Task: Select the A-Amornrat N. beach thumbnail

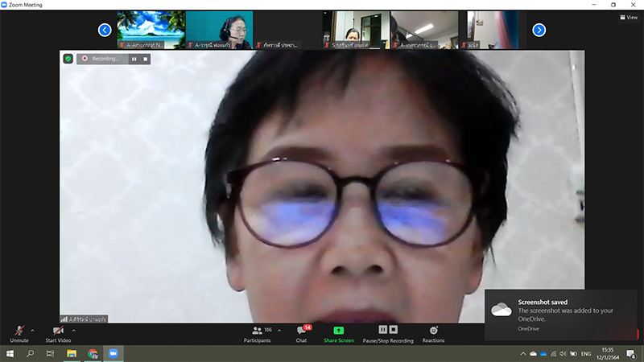Action: [151, 30]
